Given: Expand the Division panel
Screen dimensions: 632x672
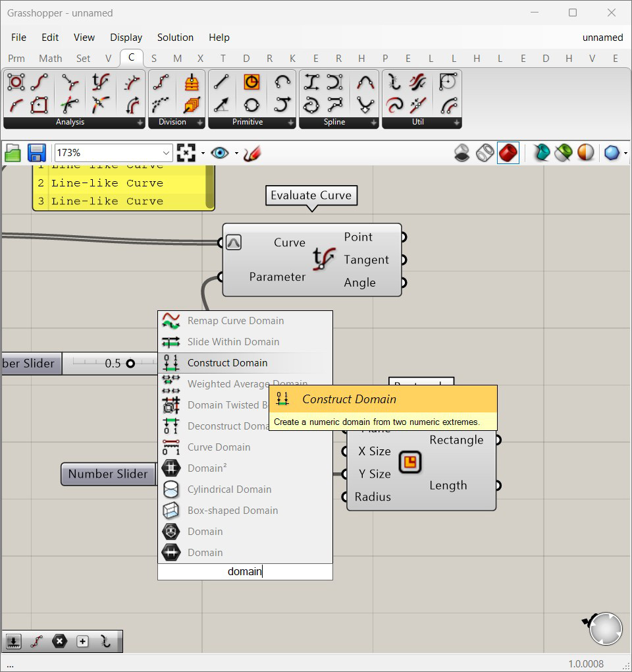Looking at the screenshot, I should coord(200,123).
